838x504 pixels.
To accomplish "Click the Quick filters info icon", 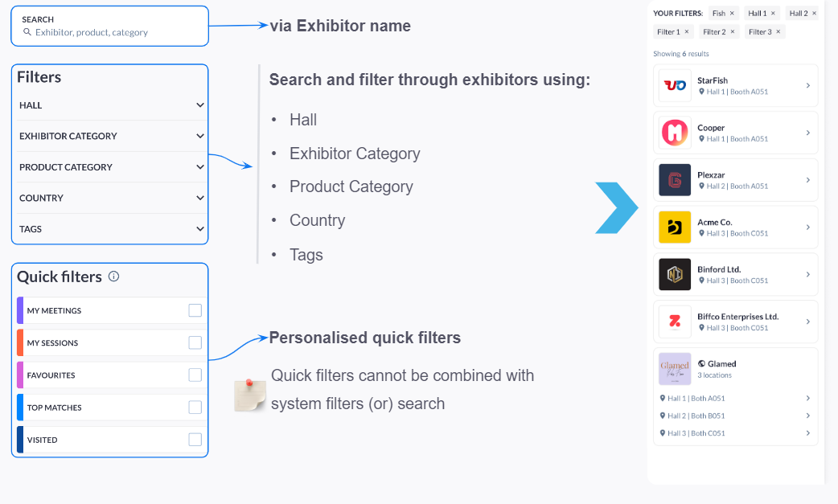I will tap(114, 277).
